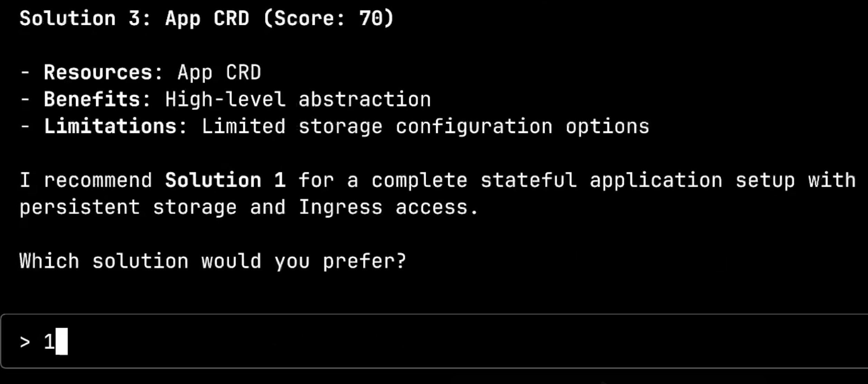Image resolution: width=868 pixels, height=384 pixels.
Task: Click the '>' prompt symbol in input
Action: [x=25, y=342]
